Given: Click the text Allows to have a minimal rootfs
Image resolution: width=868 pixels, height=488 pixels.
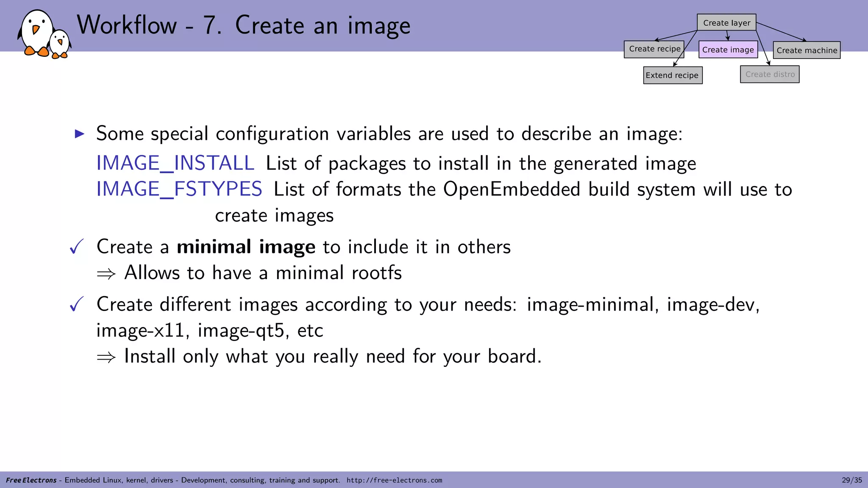Looking at the screenshot, I should (x=263, y=273).
